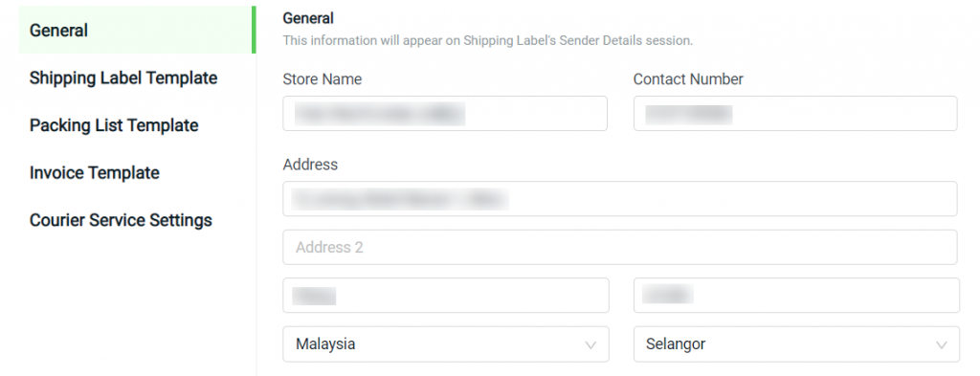The image size is (980, 376).
Task: Click the chevron arrow in Selangor selector
Action: coord(942,344)
